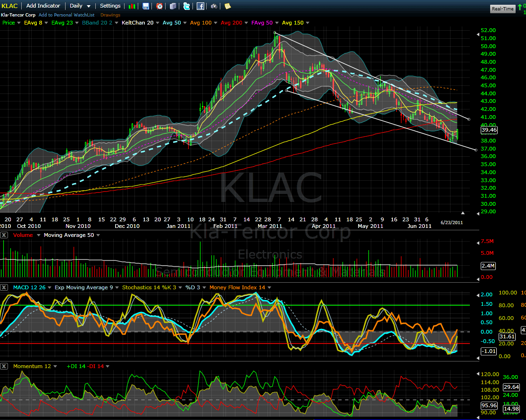Open the Daily timeframe dropdown
The image size is (526, 420).
coord(80,6)
